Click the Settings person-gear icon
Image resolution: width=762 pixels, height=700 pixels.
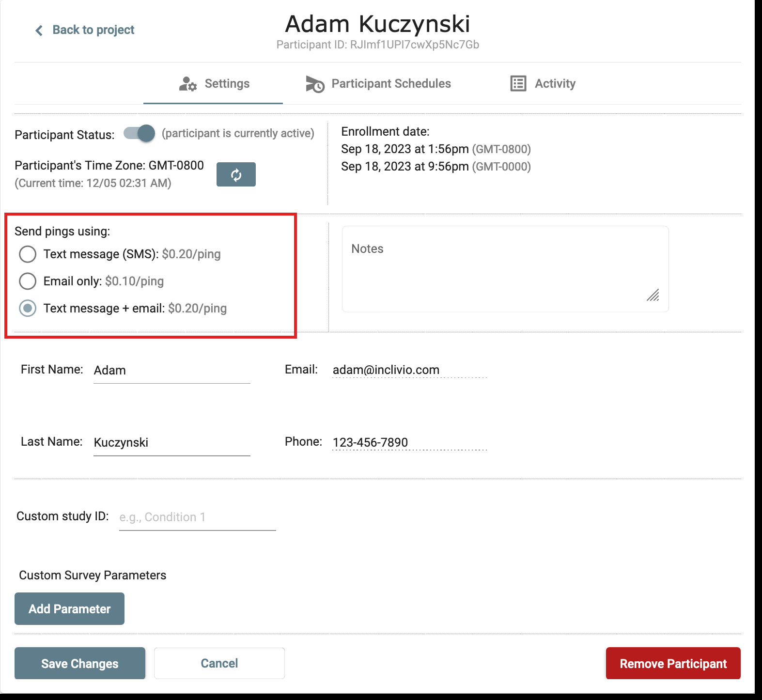[x=187, y=84]
